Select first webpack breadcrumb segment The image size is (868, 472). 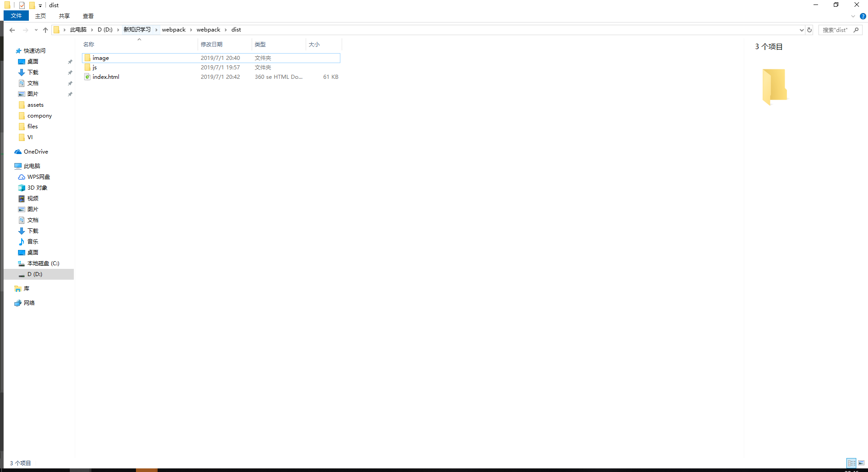tap(174, 30)
